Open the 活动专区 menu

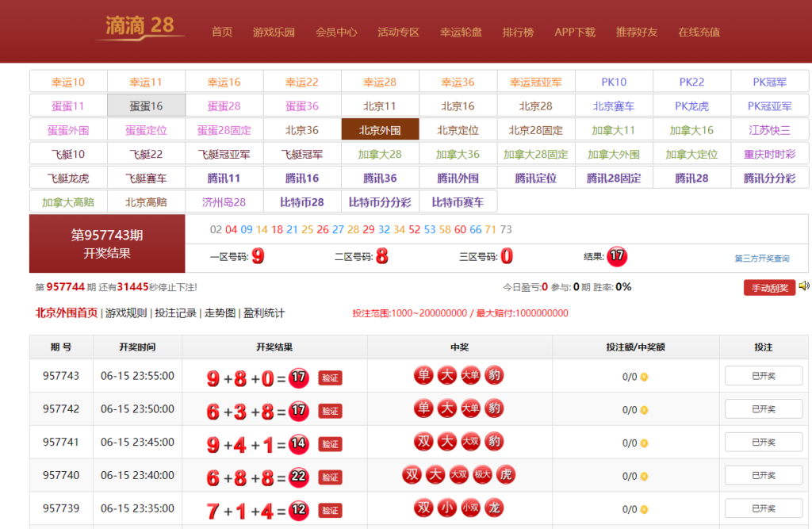[399, 32]
